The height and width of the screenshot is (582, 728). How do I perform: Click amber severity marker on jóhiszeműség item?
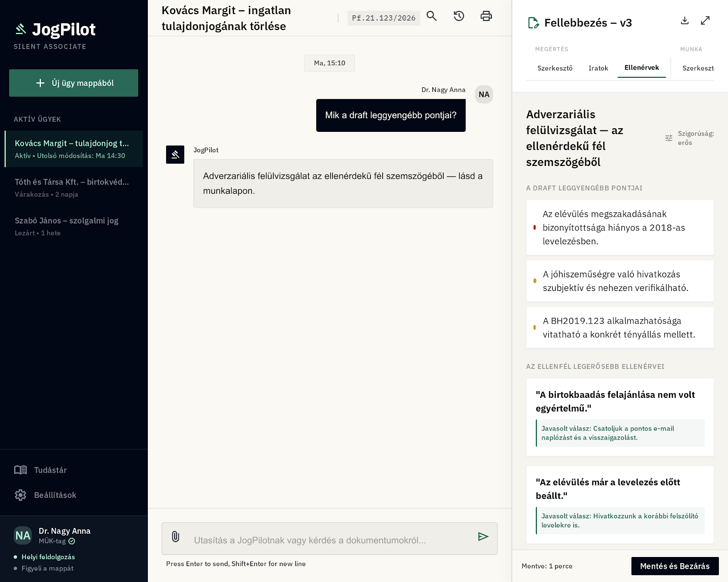535,281
